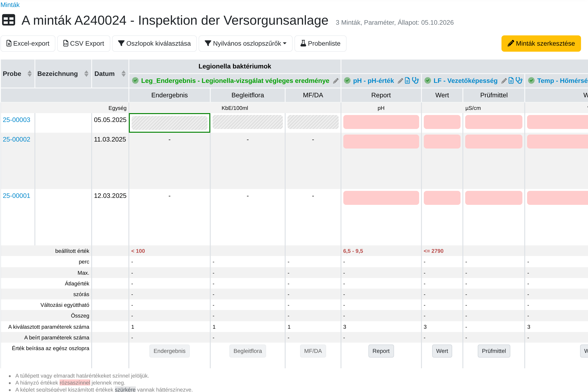Click pink Report cell for 25-00003

point(381,122)
